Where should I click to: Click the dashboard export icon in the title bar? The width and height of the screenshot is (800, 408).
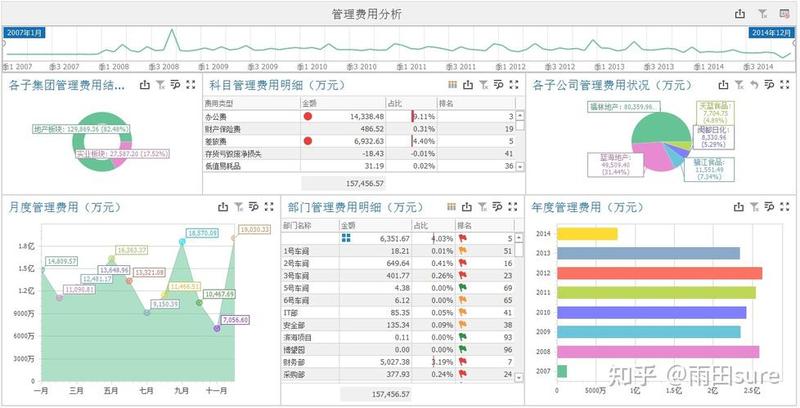click(740, 14)
